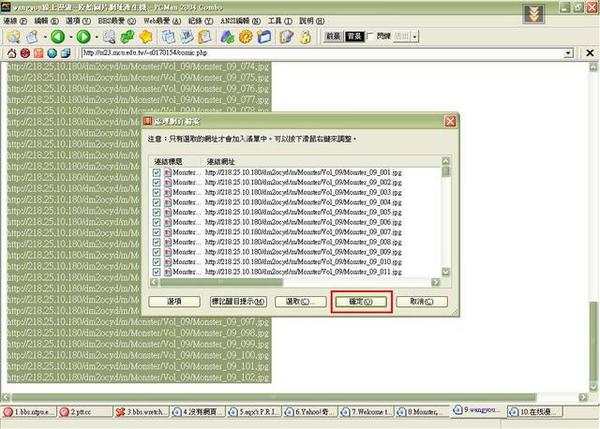Click page link ending Monster_09_074.jpg
Image resolution: width=600 pixels, height=429 pixels.
pos(139,67)
